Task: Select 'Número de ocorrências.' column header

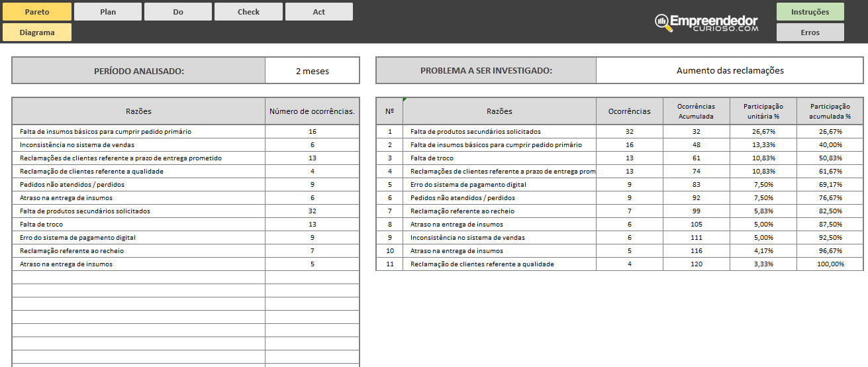Action: pos(313,111)
